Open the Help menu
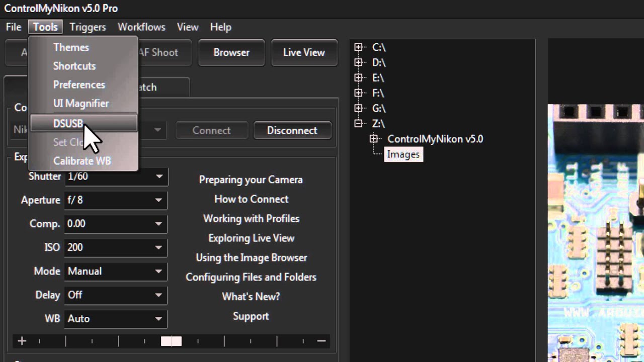 [x=220, y=27]
